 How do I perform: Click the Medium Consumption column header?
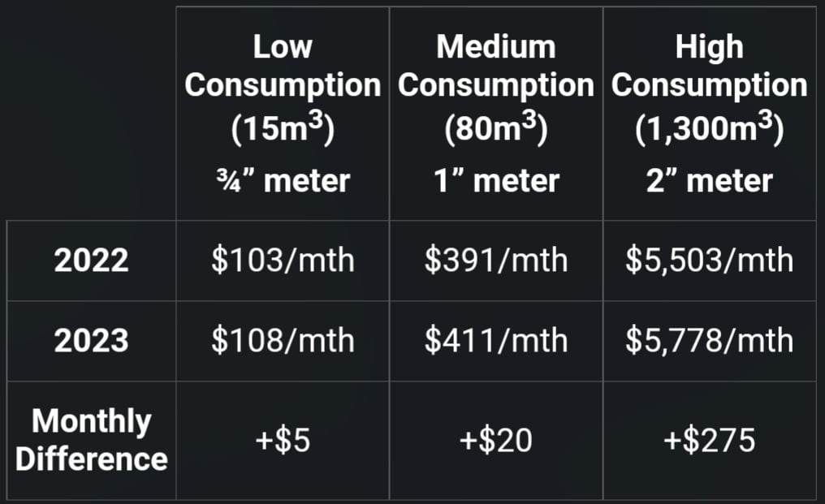(495, 114)
